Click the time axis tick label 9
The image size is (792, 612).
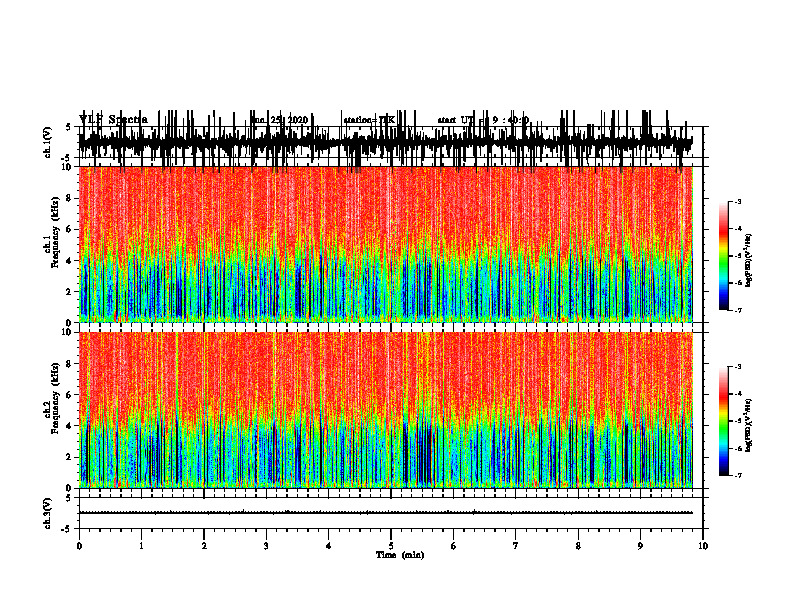tap(640, 546)
